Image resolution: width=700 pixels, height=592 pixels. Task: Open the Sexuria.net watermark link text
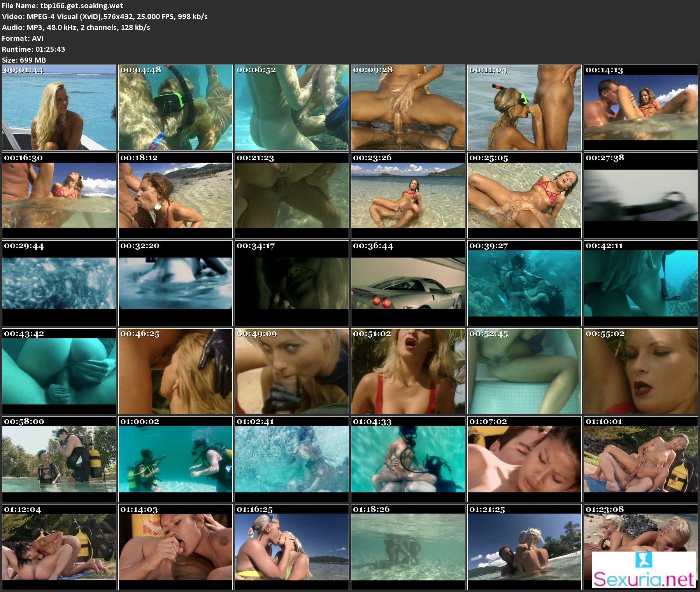[x=644, y=579]
